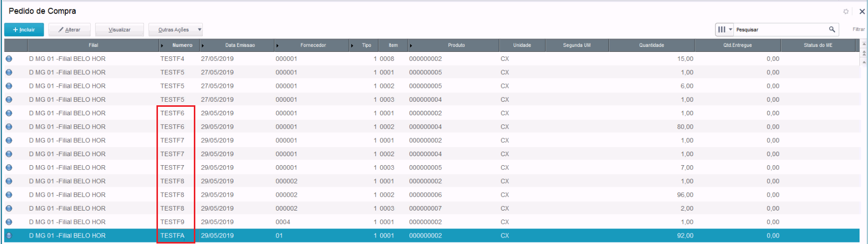Click the columns icon beside Pesquisar
This screenshot has width=868, height=244.
pos(722,29)
